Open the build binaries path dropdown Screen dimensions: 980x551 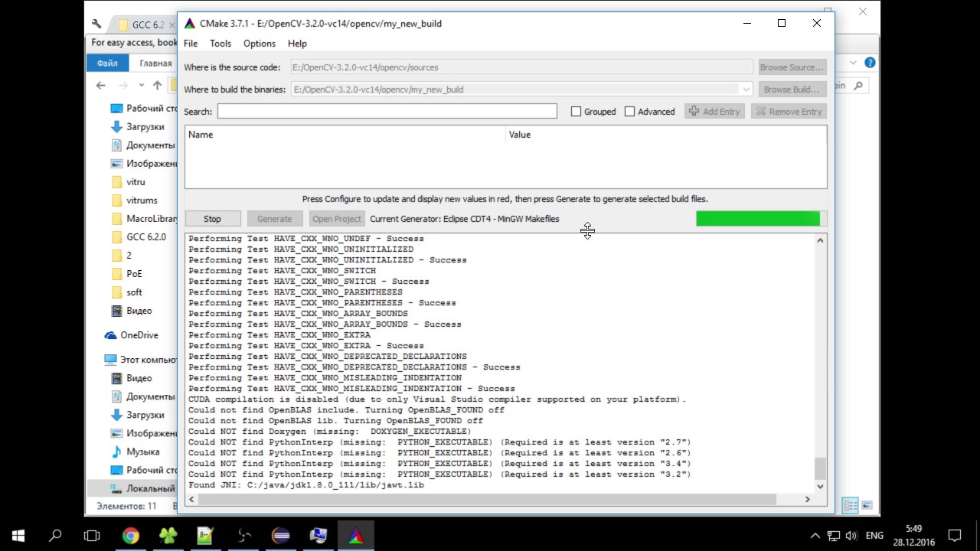746,90
